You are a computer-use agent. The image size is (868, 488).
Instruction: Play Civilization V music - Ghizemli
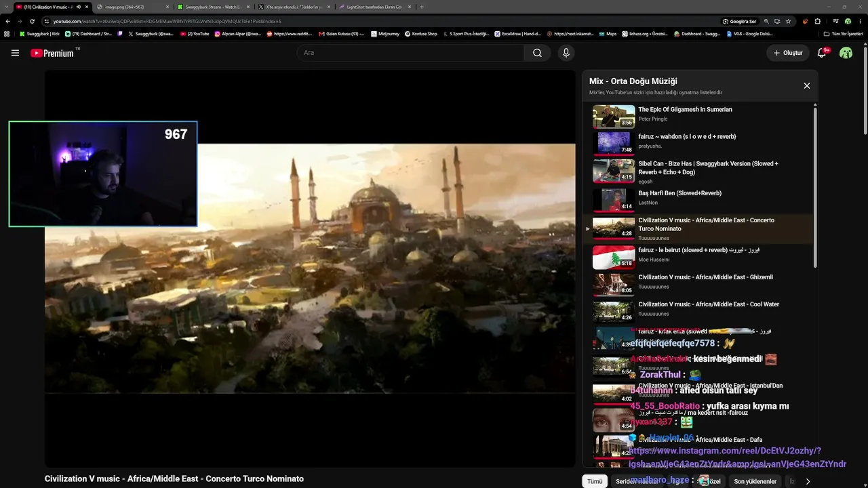click(x=698, y=284)
